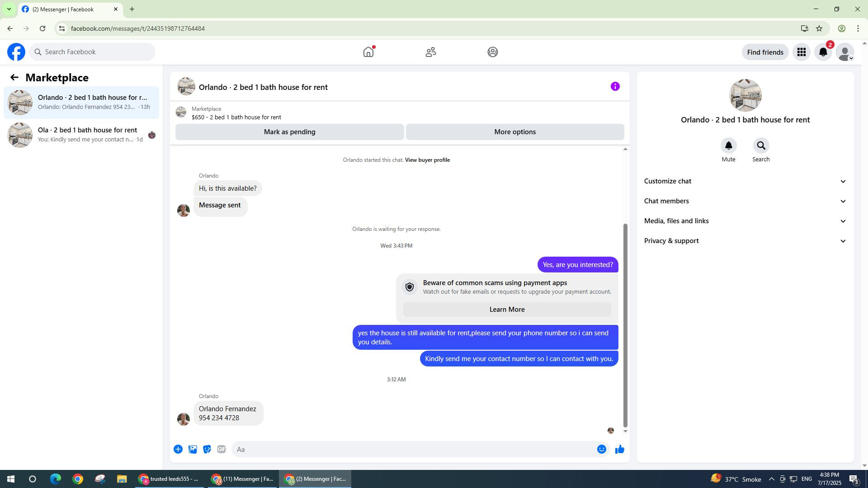
Task: Expand the Customize chat section
Action: tap(745, 181)
